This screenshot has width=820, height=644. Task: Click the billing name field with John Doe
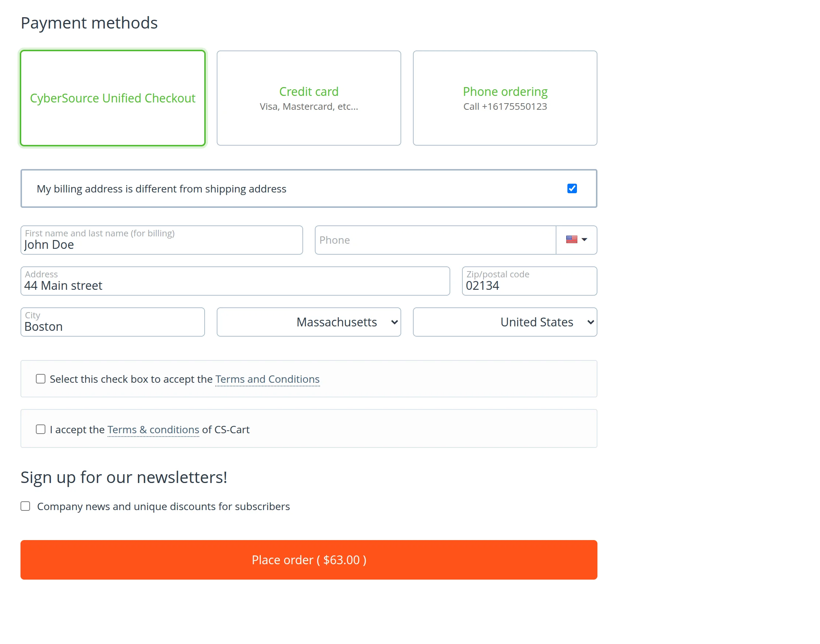tap(161, 244)
